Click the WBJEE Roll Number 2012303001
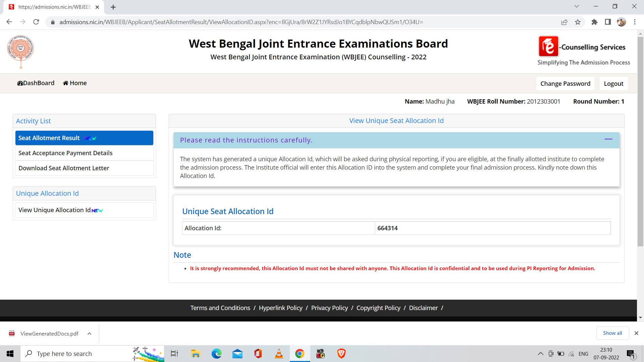The image size is (644, 362). click(514, 102)
